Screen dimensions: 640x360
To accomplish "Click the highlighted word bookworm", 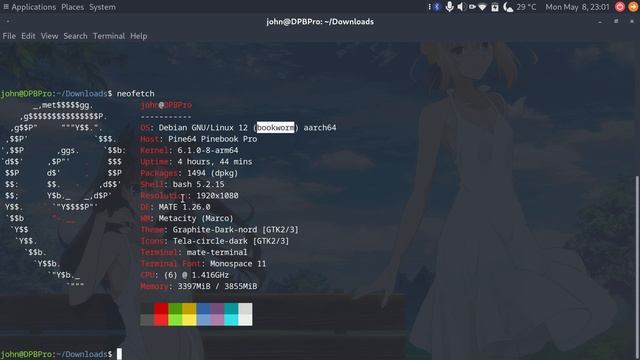I will point(275,128).
